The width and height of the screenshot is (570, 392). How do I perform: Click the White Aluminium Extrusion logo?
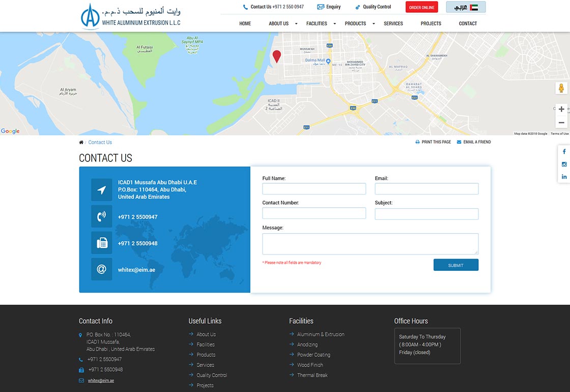pyautogui.click(x=130, y=16)
